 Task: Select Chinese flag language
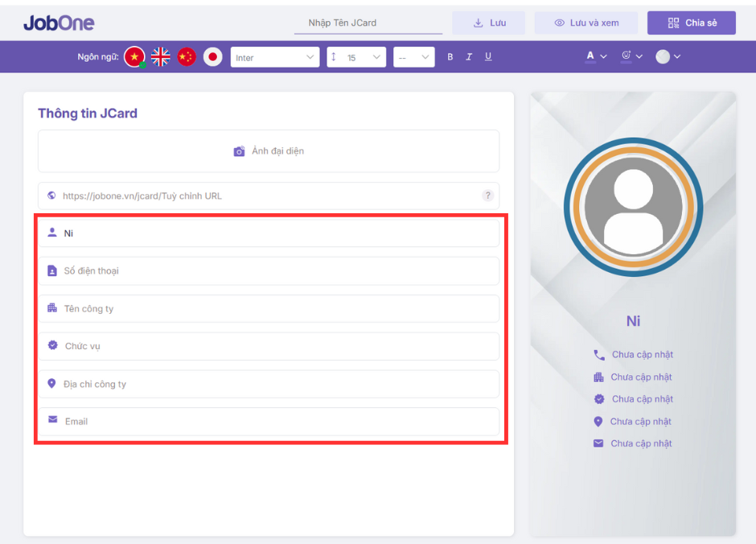click(x=187, y=57)
